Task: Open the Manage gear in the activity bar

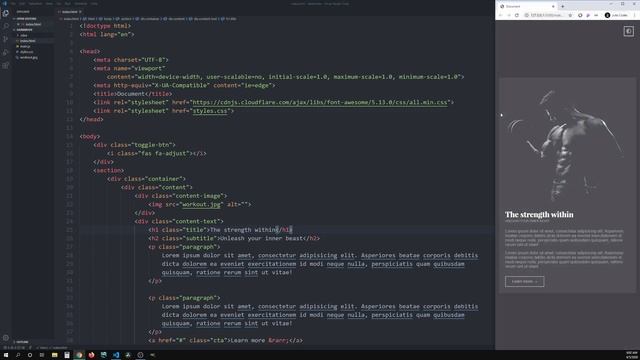Action: 6,338
